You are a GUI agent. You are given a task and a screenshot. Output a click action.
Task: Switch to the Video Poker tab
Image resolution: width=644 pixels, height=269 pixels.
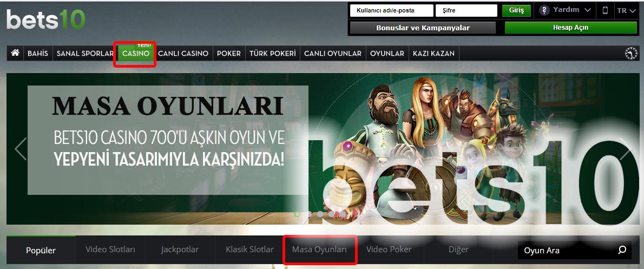389,250
